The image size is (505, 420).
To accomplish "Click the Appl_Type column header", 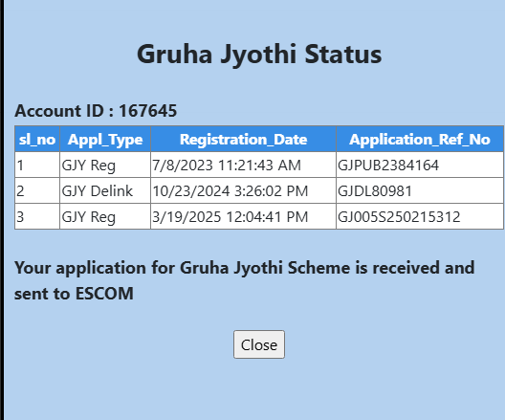I will (105, 139).
